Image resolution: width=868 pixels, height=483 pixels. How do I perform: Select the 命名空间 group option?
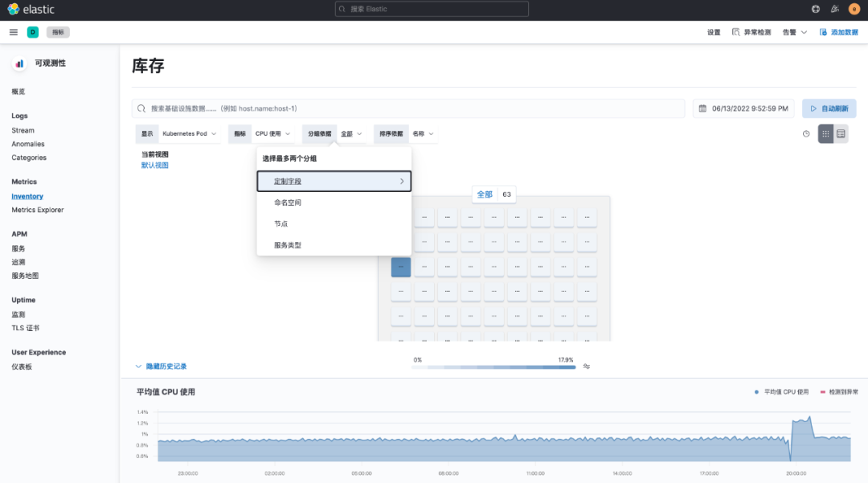coord(334,203)
